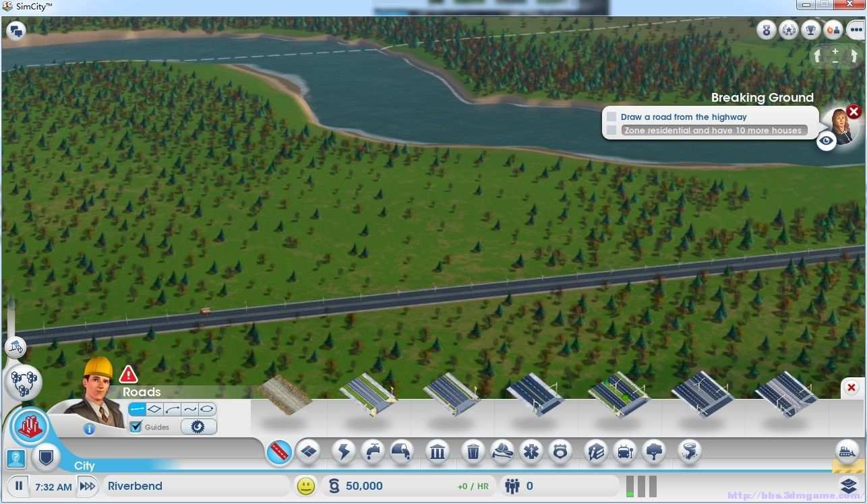Select the straight road drawing tool
Screen dimensions: 867x504
(137, 409)
